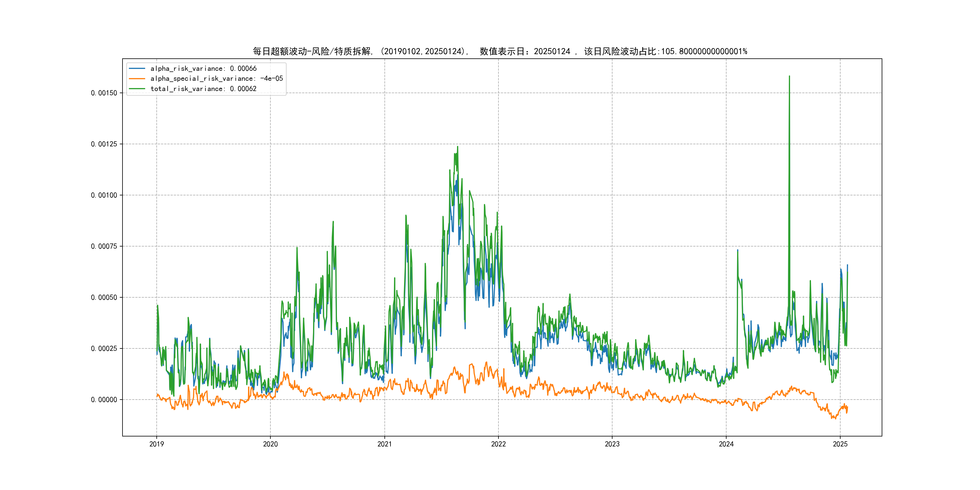Click the 0.00100 y-axis tick label

pyautogui.click(x=104, y=195)
